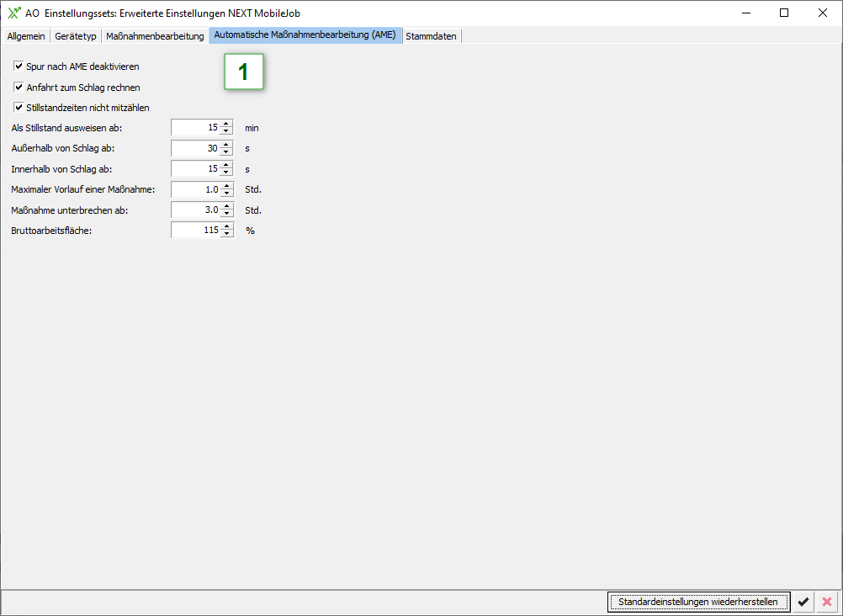Uncheck Spur nach AME deaktivieren

pyautogui.click(x=19, y=66)
